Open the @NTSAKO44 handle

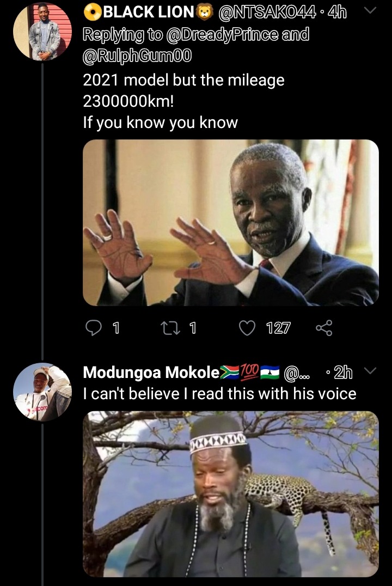tap(267, 13)
